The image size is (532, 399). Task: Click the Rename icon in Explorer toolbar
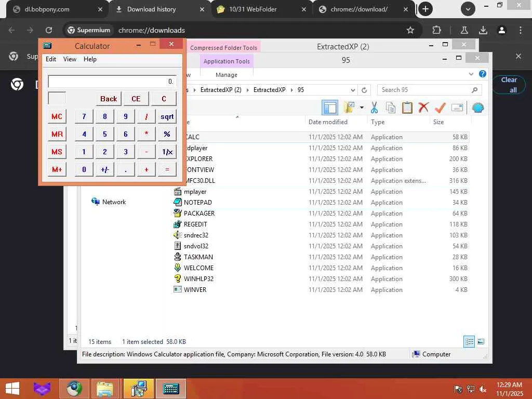[x=457, y=108]
